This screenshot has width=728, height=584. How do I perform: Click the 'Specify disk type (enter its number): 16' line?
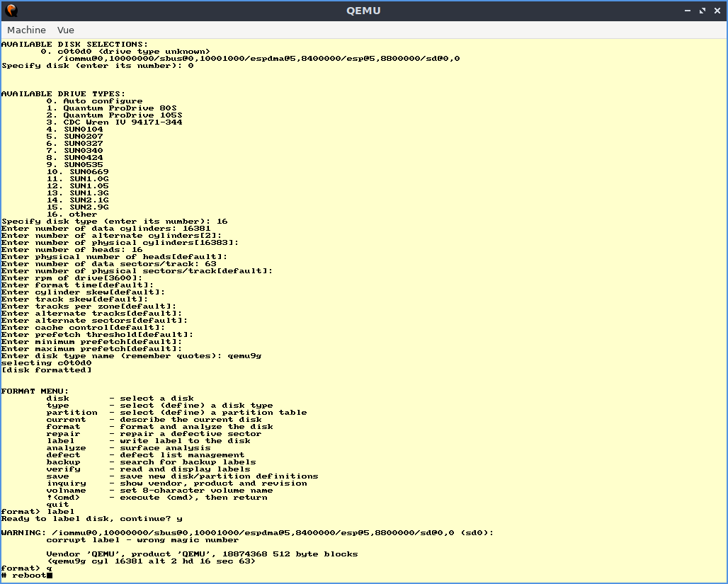[x=114, y=222]
